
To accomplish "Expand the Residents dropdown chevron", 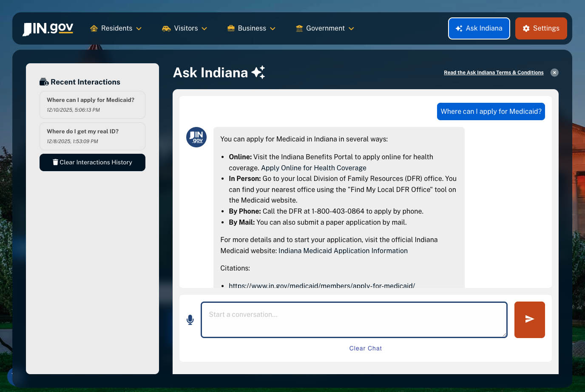I will [x=139, y=29].
